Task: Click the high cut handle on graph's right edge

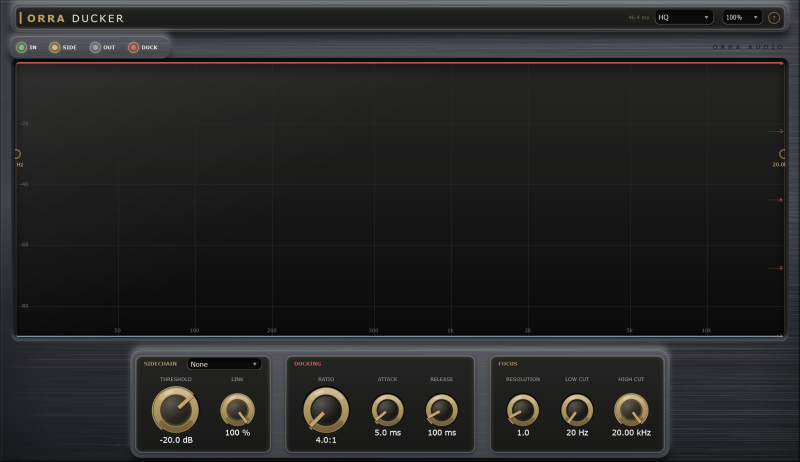Action: 782,154
